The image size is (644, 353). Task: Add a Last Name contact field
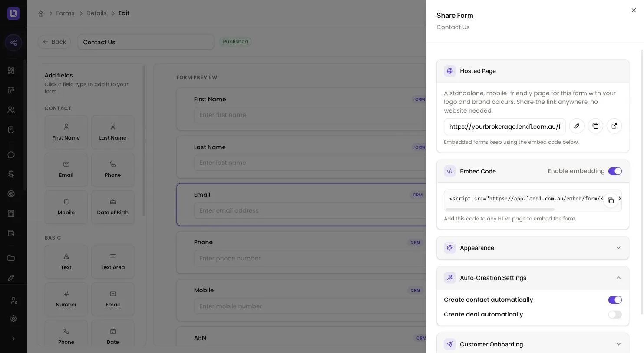click(112, 132)
